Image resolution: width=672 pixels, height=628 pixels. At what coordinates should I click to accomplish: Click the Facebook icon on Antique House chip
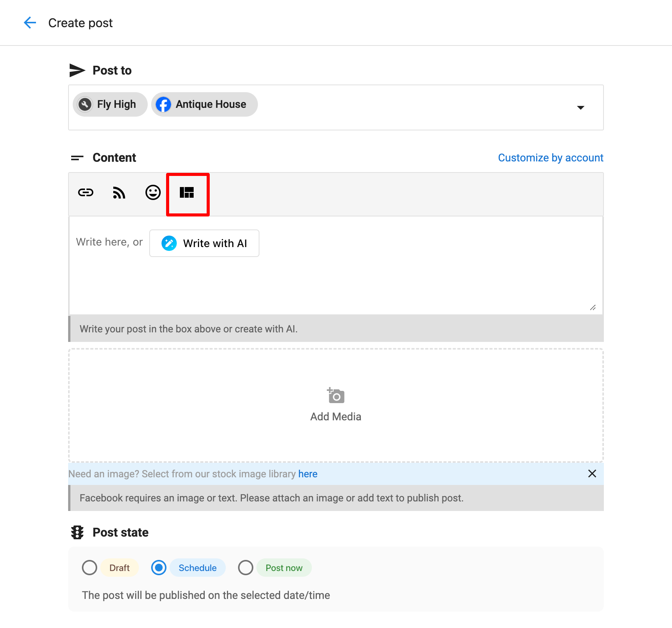coord(163,104)
